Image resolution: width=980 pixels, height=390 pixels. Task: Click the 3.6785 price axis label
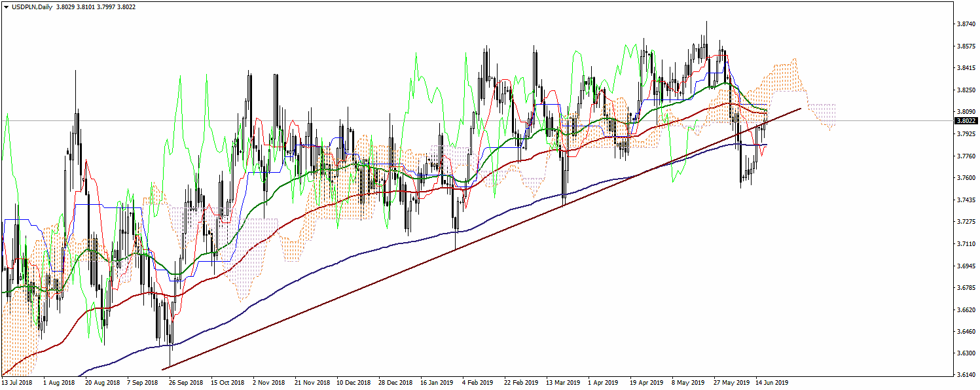pos(965,288)
